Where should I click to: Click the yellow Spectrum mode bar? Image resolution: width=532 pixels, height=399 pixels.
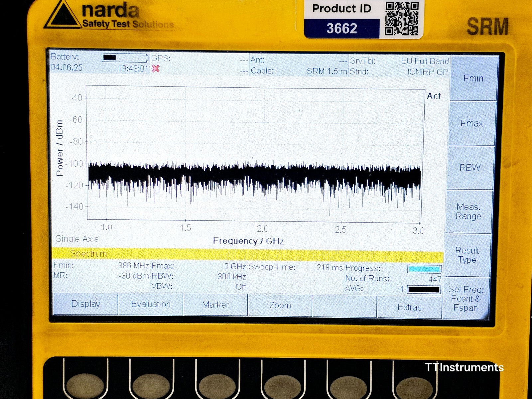248,255
